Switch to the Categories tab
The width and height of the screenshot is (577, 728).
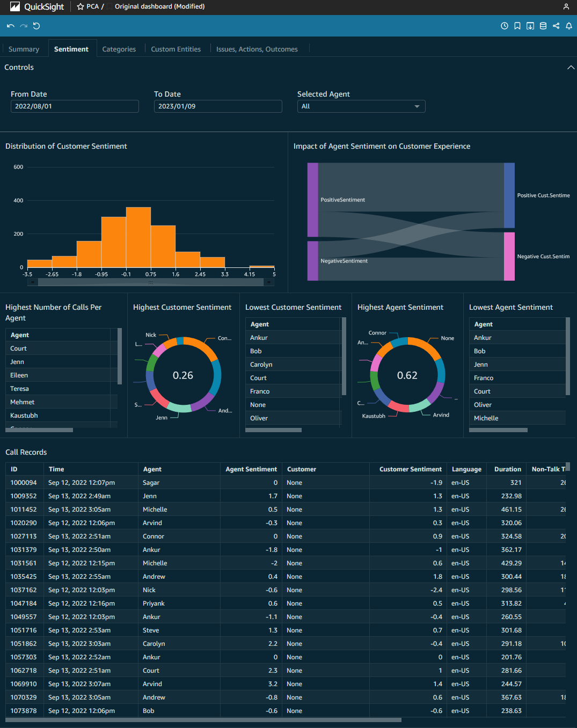tap(119, 49)
